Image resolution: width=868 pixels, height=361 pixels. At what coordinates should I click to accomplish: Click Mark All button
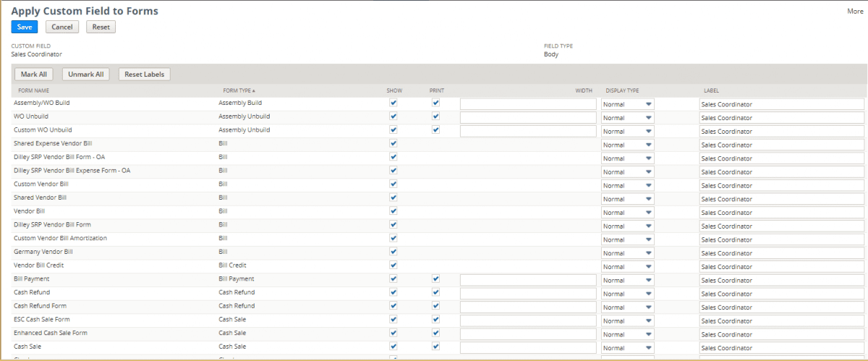pos(34,74)
